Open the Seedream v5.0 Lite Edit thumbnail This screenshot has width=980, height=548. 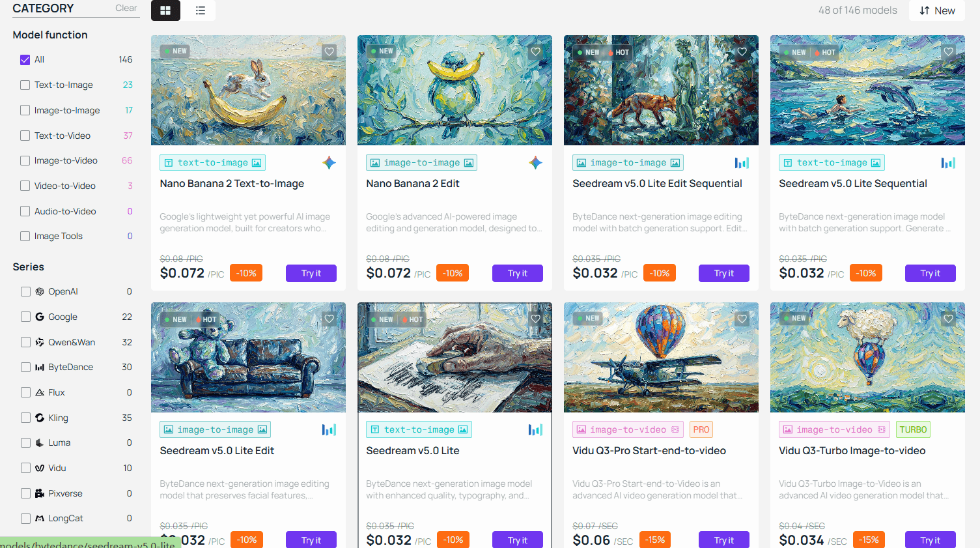coord(248,357)
